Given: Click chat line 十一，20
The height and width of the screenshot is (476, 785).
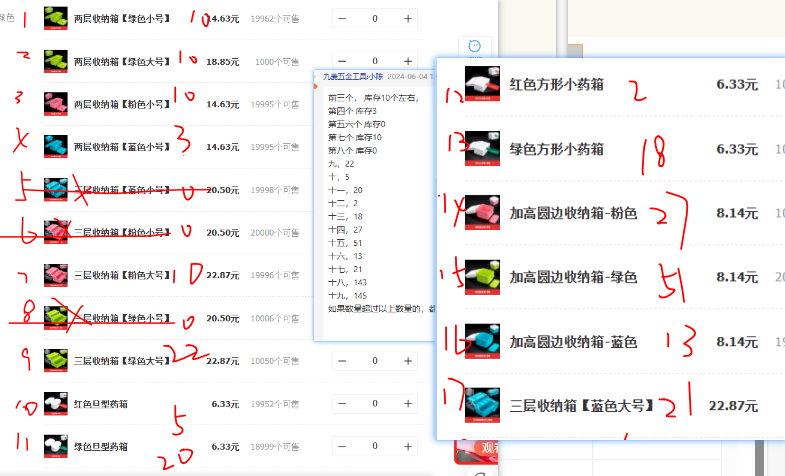Looking at the screenshot, I should (x=345, y=190).
